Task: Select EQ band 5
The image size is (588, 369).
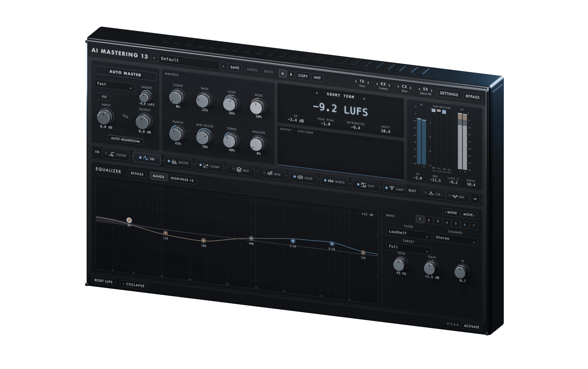Action: coord(456,224)
